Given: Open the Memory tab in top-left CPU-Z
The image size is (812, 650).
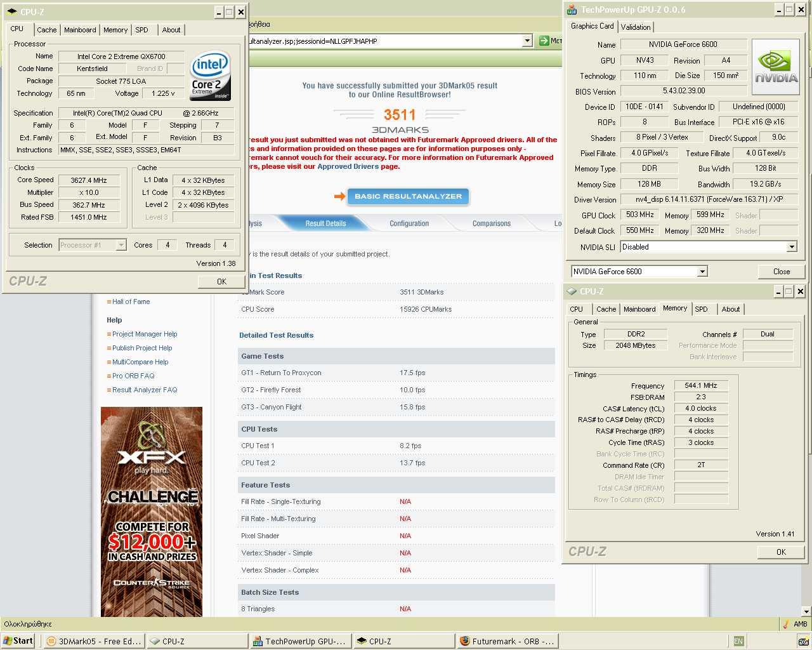Looking at the screenshot, I should point(115,30).
